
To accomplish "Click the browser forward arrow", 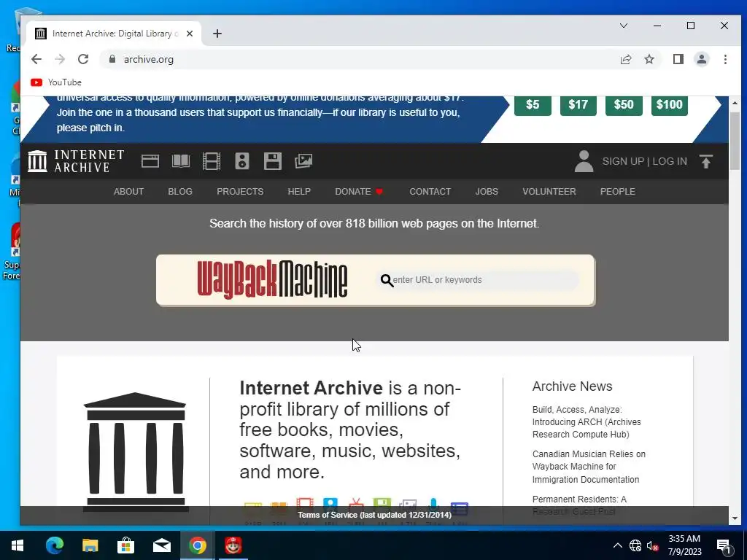I will coord(60,59).
